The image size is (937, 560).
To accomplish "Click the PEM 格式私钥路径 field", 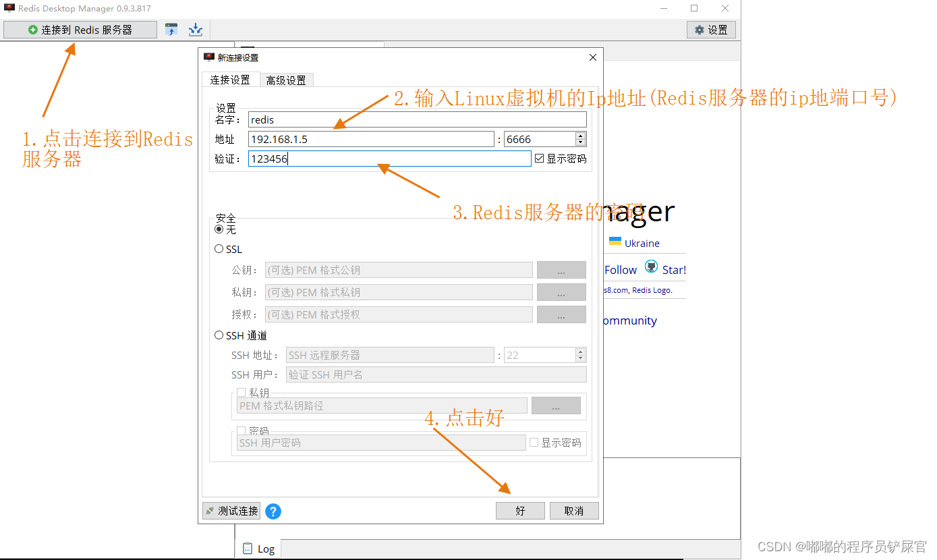I will pos(382,405).
